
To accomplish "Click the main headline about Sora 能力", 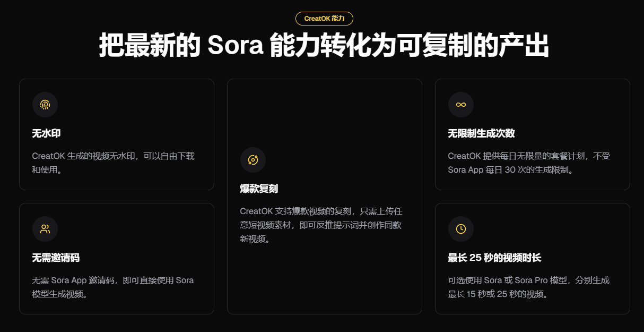I will tap(324, 46).
